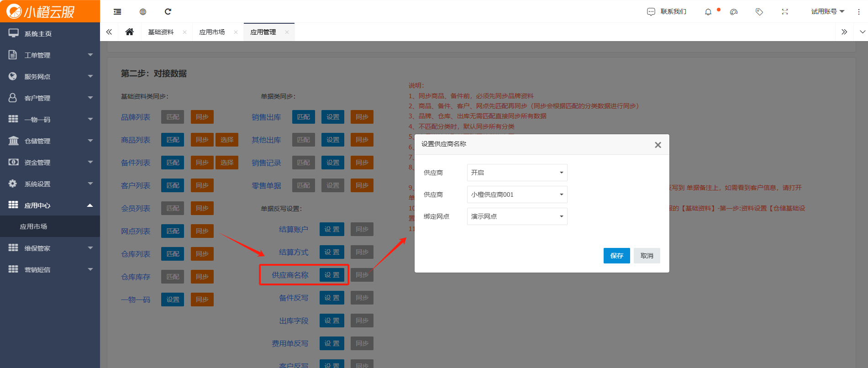Close the 基础资料 tab
This screenshot has width=868, height=368.
pos(184,32)
